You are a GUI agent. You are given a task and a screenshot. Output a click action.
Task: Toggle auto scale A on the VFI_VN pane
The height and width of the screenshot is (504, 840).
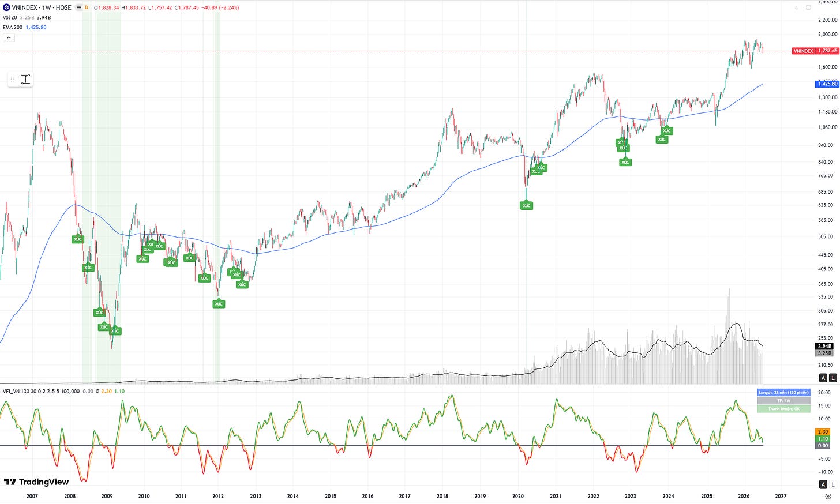point(823,484)
